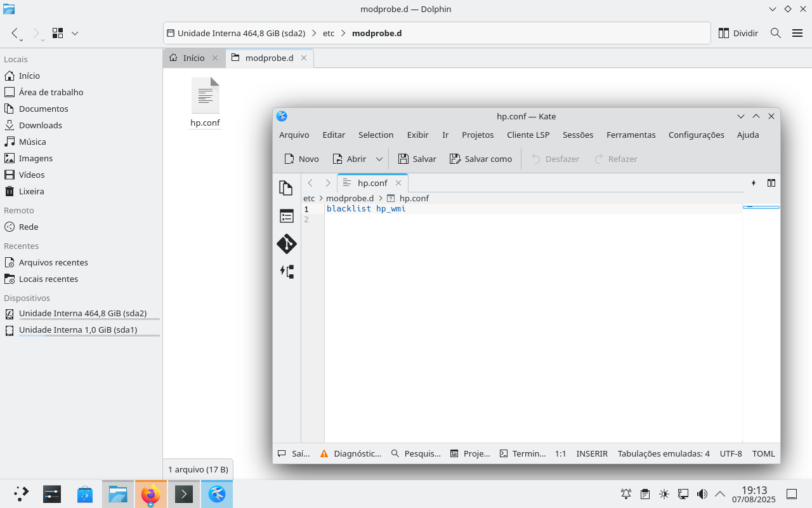Open the Ferramentas menu
The image size is (812, 508).
click(x=631, y=135)
